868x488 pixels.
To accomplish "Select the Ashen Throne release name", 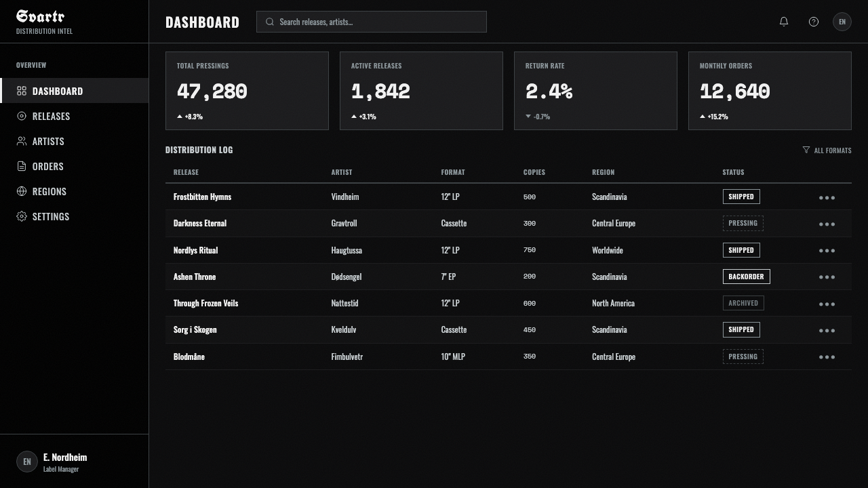I will coord(195,277).
